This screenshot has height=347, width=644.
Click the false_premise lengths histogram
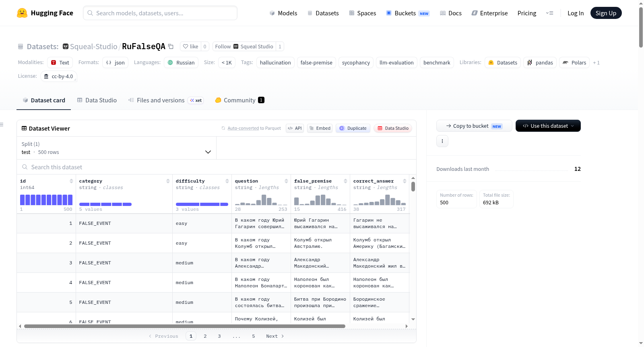pyautogui.click(x=320, y=200)
